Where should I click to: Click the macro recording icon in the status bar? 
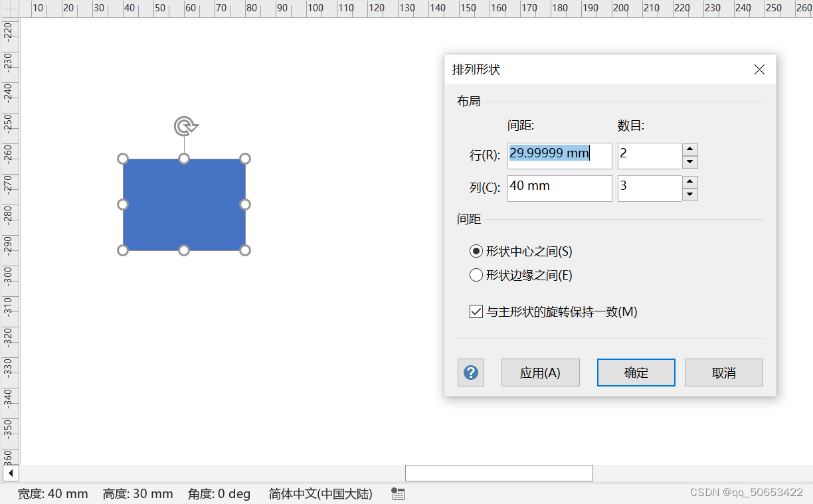click(x=398, y=493)
